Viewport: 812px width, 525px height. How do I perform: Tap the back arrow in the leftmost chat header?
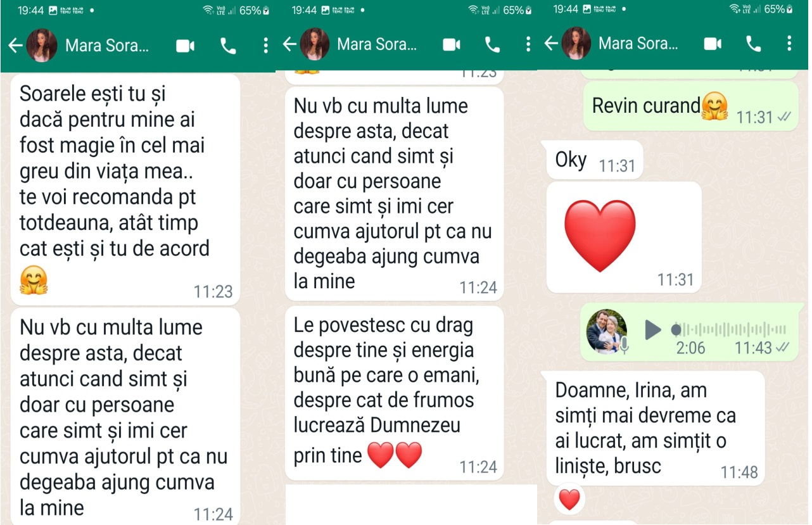(x=15, y=46)
